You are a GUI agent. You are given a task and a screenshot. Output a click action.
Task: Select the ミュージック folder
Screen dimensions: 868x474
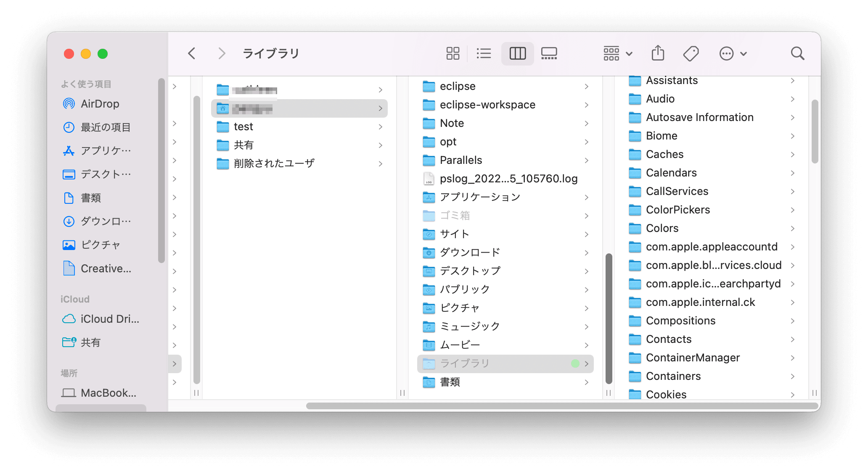(505, 327)
